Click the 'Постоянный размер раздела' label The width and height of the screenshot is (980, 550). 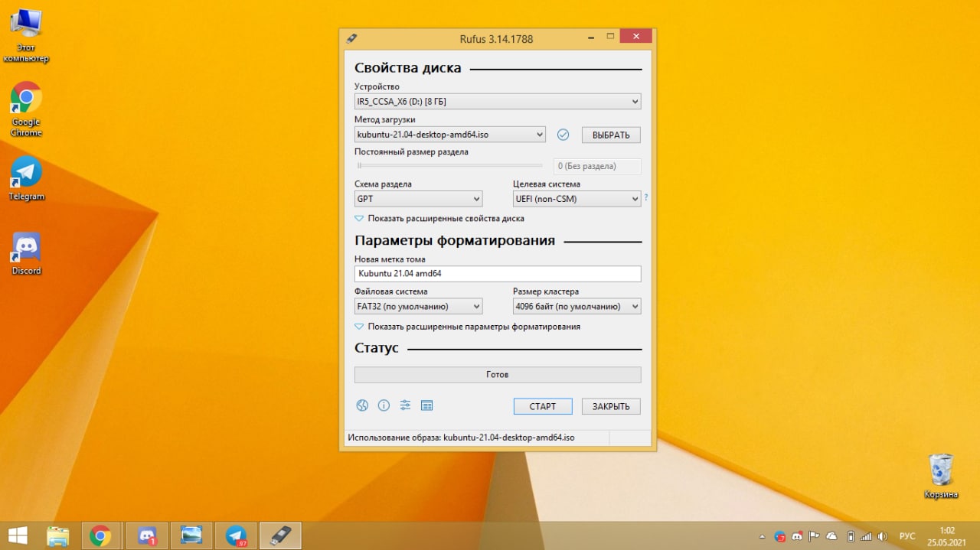[411, 151]
